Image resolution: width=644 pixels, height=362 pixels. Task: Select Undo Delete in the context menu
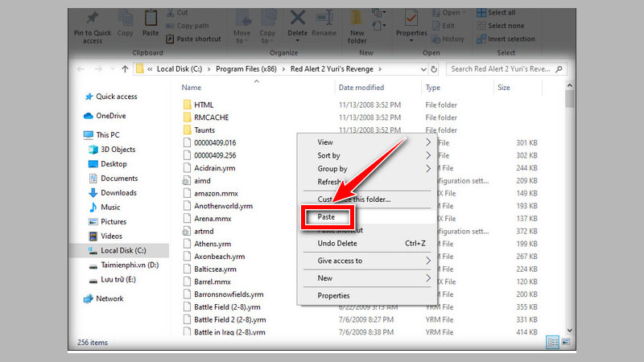coord(337,243)
